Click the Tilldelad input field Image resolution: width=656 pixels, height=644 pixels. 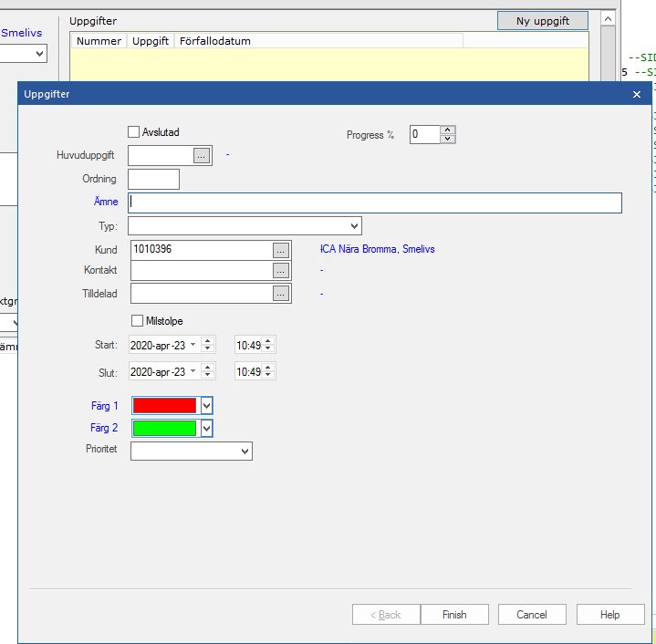pos(202,294)
